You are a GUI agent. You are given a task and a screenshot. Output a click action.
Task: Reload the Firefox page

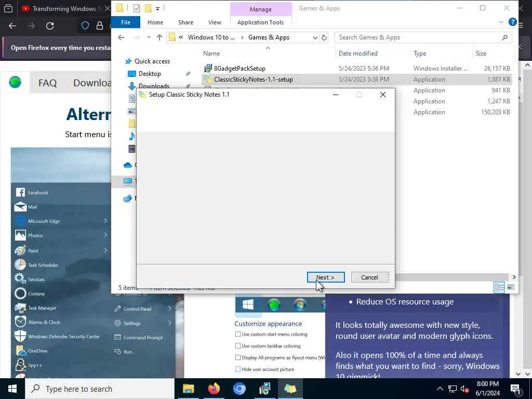pos(50,26)
